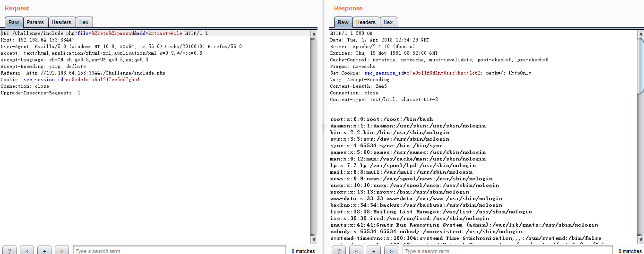Click the Date: Tue, 17 Apr 2018 line
644x254 pixels.
pos(379,40)
